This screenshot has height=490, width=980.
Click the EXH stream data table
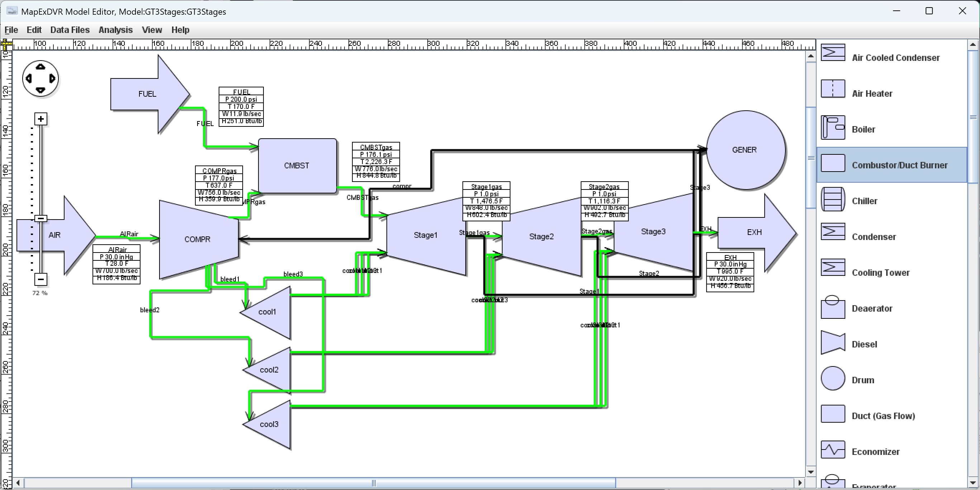pos(730,272)
